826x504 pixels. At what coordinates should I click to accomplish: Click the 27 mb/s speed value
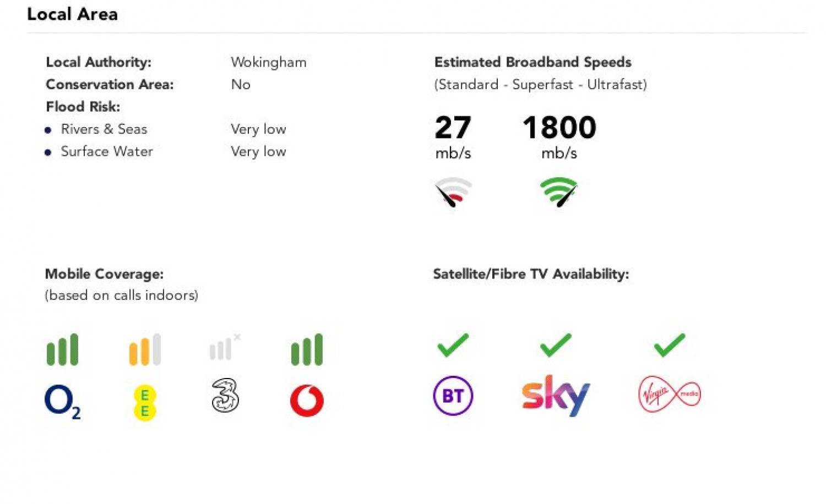coord(453,128)
